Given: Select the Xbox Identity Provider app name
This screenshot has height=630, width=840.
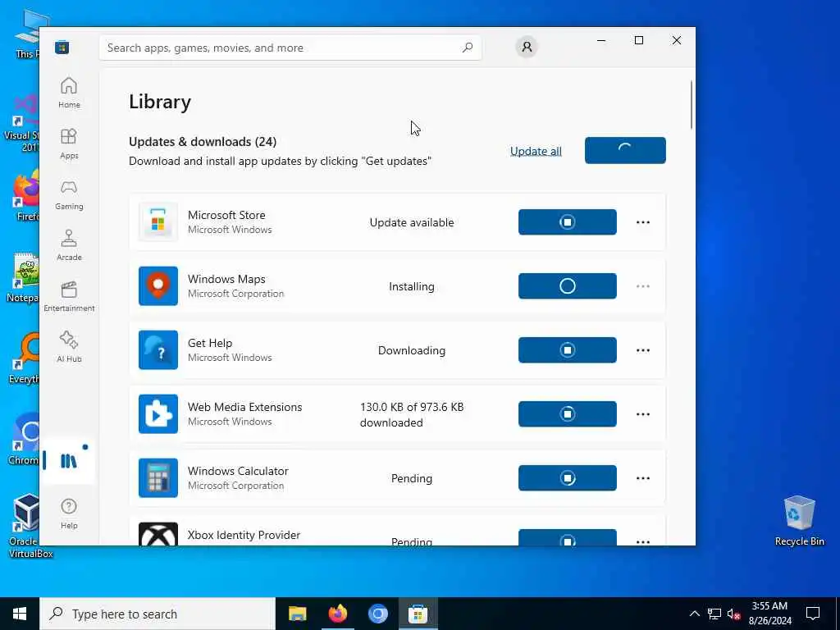Looking at the screenshot, I should coord(244,535).
